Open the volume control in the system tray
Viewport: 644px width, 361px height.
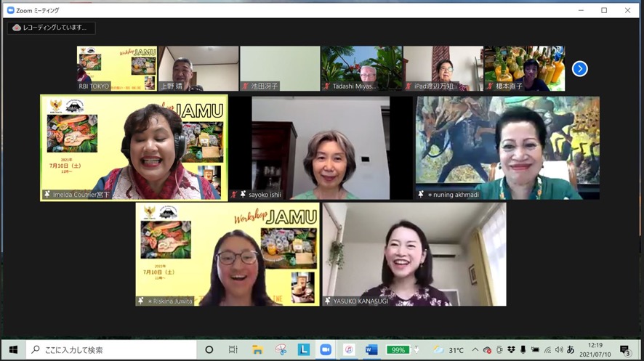(558, 350)
